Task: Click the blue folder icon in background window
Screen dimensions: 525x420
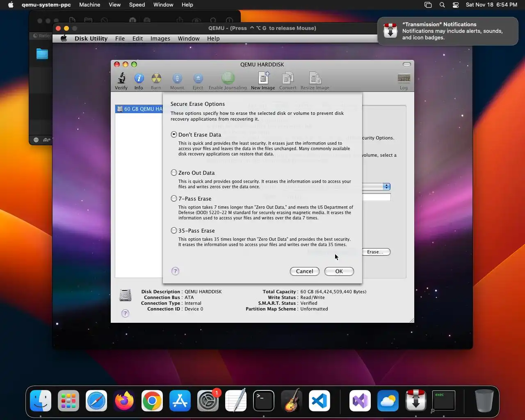Action: click(x=42, y=54)
